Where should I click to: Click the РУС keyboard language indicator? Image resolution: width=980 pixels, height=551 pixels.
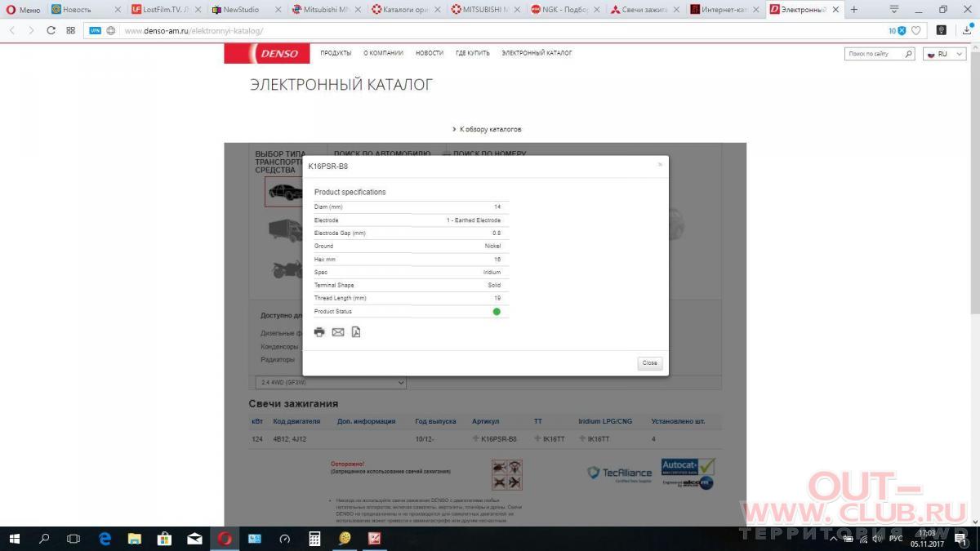click(895, 539)
